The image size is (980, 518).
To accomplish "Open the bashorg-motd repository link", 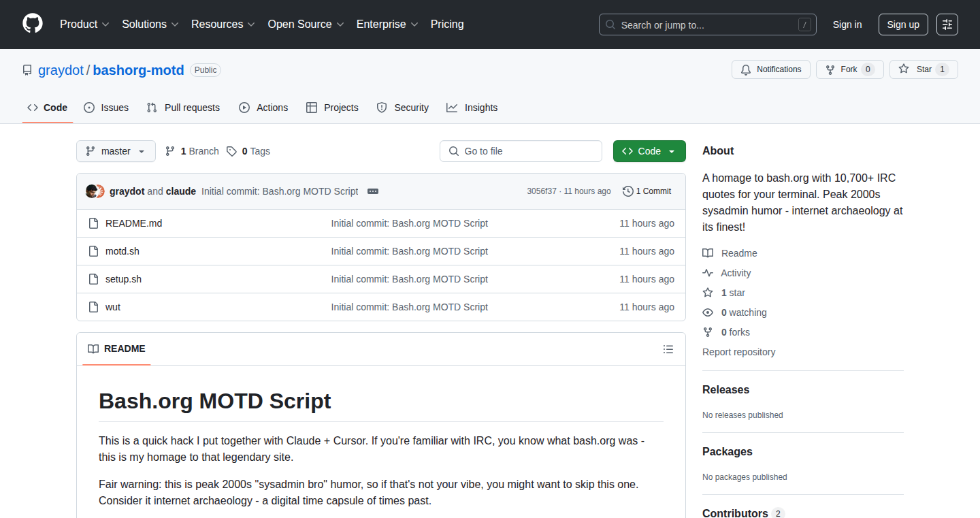I will [139, 70].
